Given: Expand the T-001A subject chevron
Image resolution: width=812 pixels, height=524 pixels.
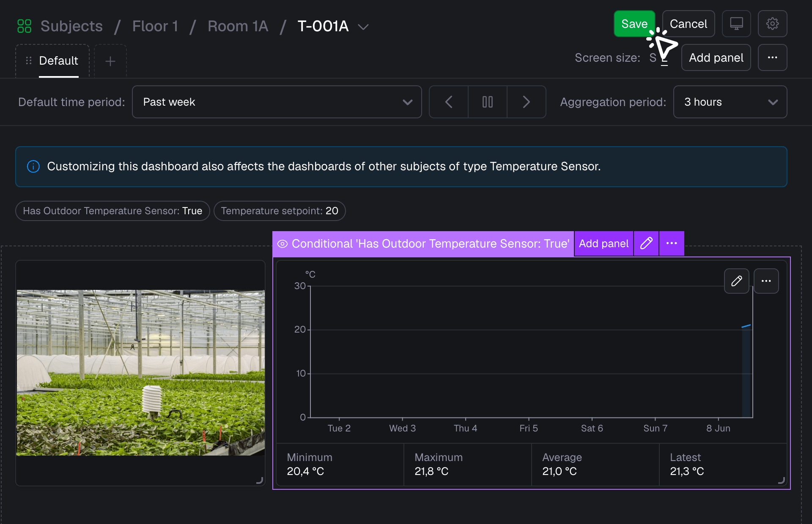Looking at the screenshot, I should click(363, 27).
